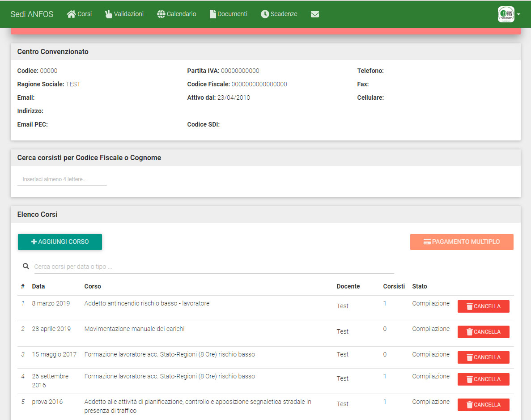Focus the Cerca corsi per data field
The image size is (531, 420).
point(214,267)
